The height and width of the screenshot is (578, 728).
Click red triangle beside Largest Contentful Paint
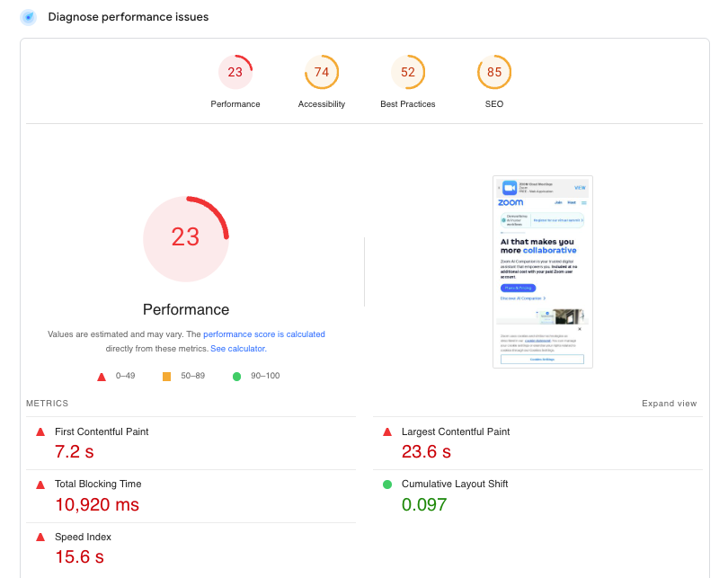tap(387, 431)
